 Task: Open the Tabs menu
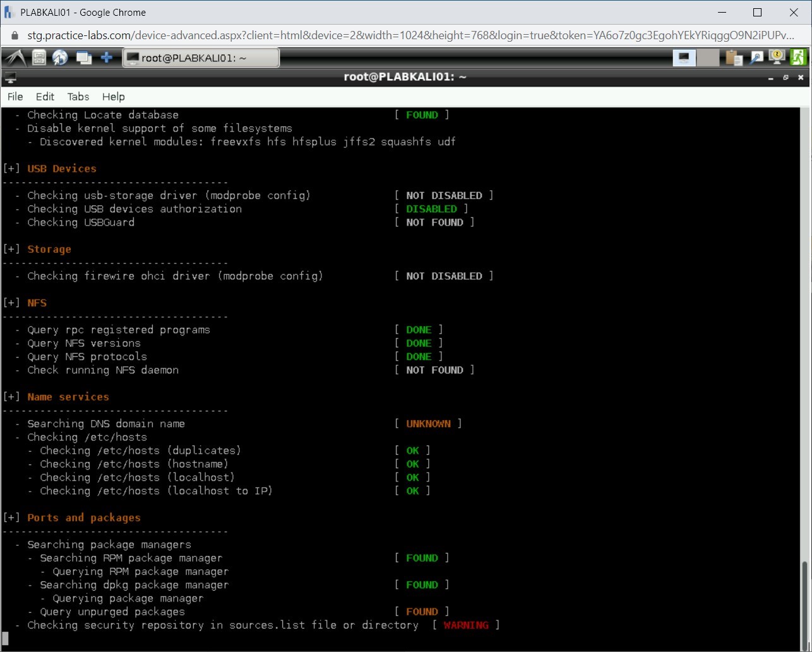[x=78, y=97]
